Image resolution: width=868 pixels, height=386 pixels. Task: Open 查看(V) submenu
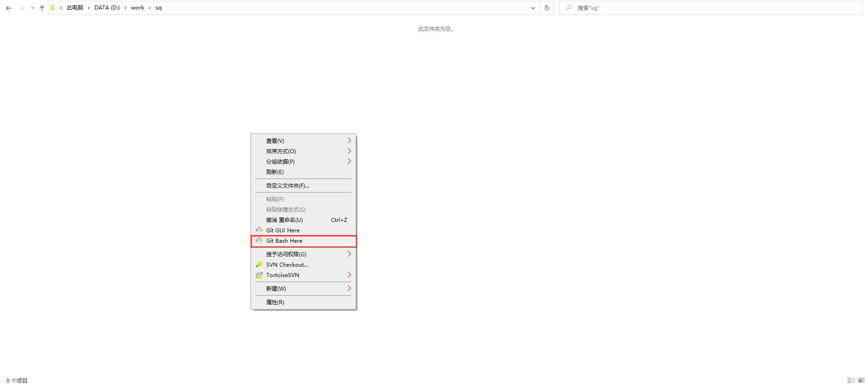(x=303, y=141)
